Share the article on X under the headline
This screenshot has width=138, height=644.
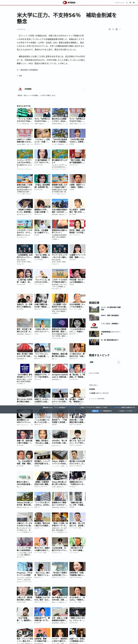(x=113, y=29)
